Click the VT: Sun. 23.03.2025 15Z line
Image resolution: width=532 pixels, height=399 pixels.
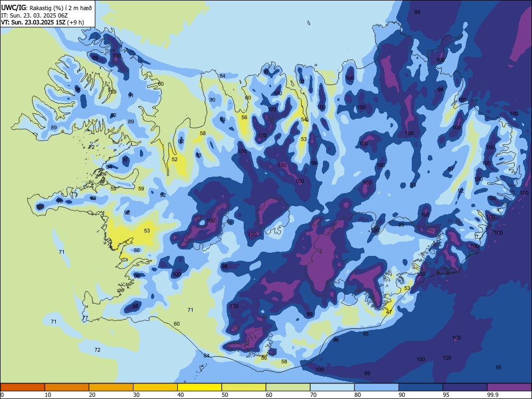43,22
